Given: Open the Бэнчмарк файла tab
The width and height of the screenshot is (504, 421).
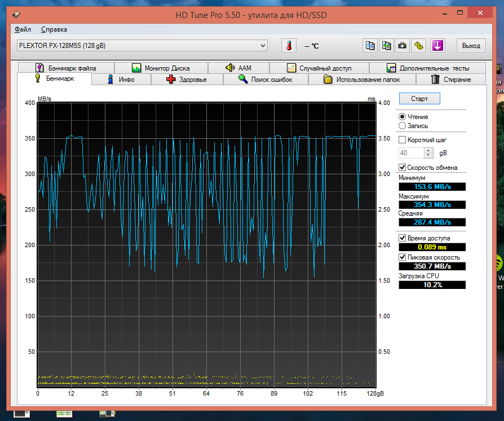Looking at the screenshot, I should point(66,68).
